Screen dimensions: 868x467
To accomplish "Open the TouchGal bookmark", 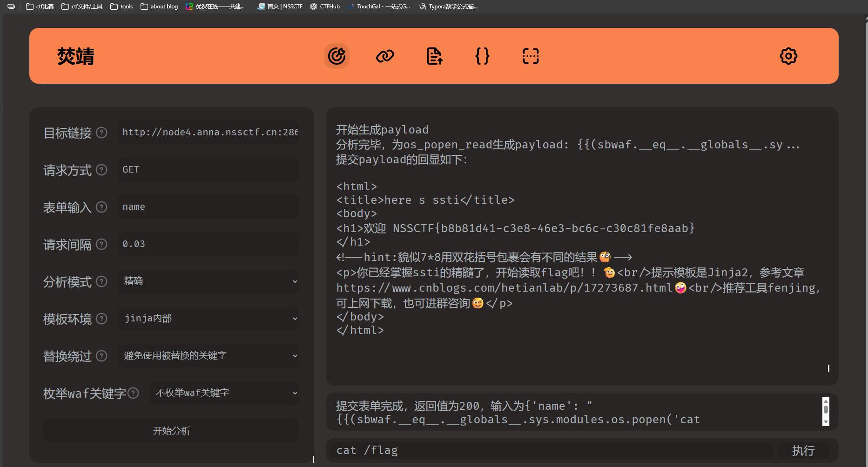I will [x=379, y=7].
